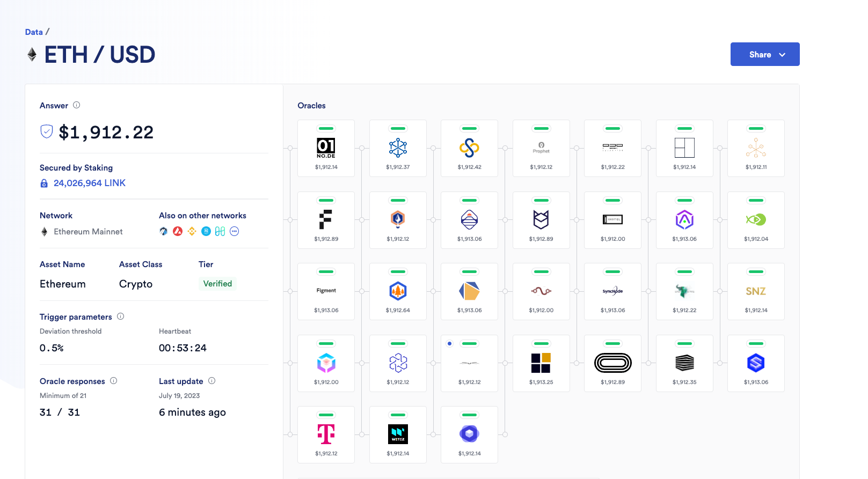Show more networks via the ellipsis icon

tap(235, 231)
